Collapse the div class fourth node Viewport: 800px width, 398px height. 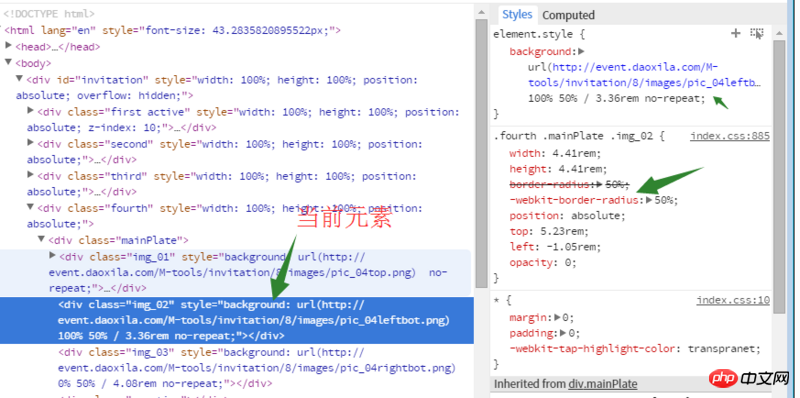(x=31, y=207)
